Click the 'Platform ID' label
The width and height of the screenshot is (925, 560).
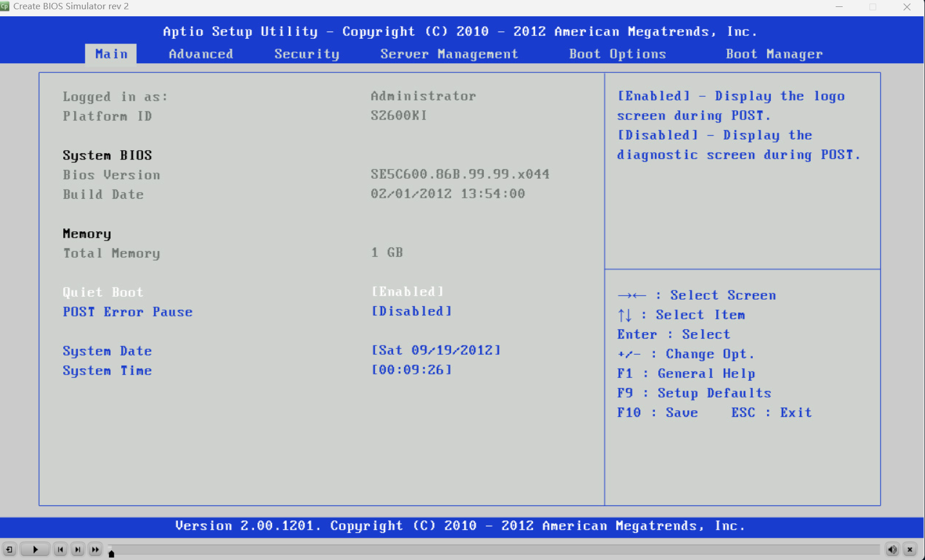pyautogui.click(x=107, y=116)
